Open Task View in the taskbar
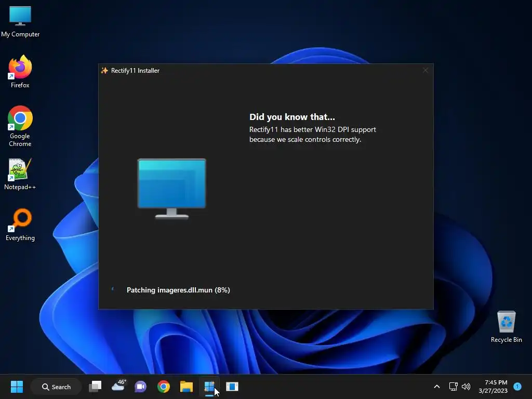The height and width of the screenshot is (399, 532). [95, 387]
